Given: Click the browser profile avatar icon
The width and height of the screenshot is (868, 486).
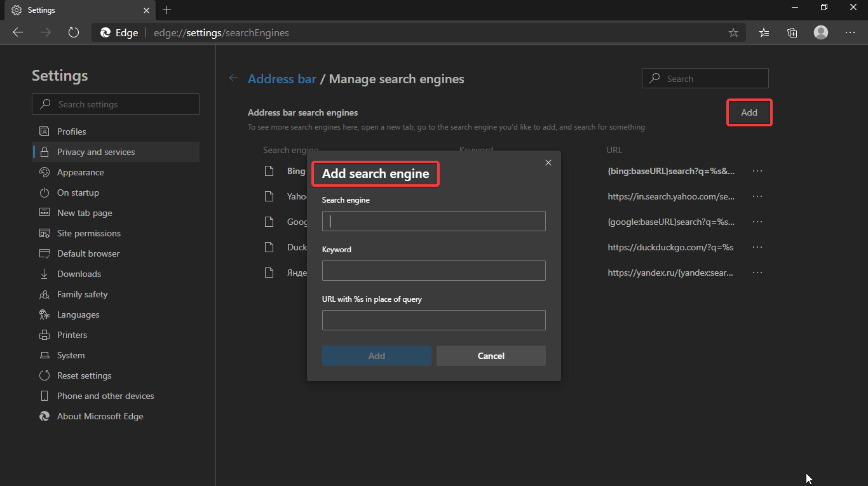Looking at the screenshot, I should coord(820,32).
